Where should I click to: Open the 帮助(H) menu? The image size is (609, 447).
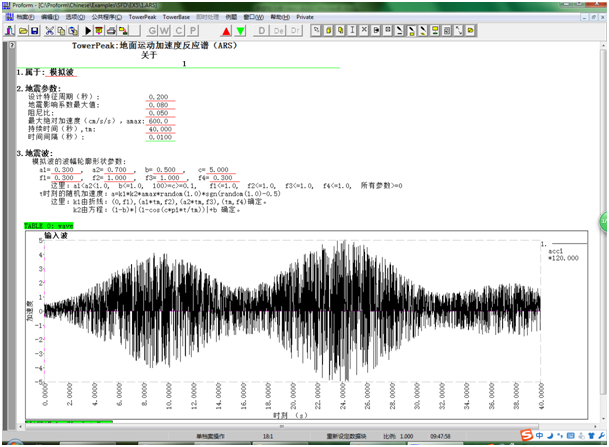(280, 17)
